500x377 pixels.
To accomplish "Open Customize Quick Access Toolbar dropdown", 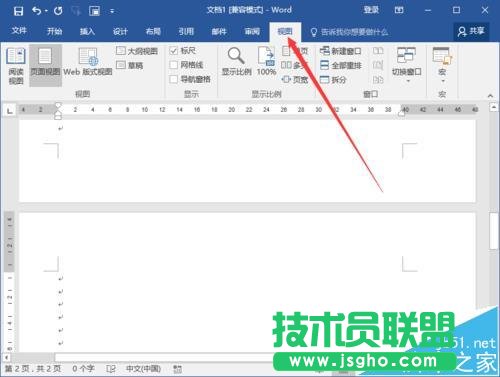I will (x=112, y=12).
